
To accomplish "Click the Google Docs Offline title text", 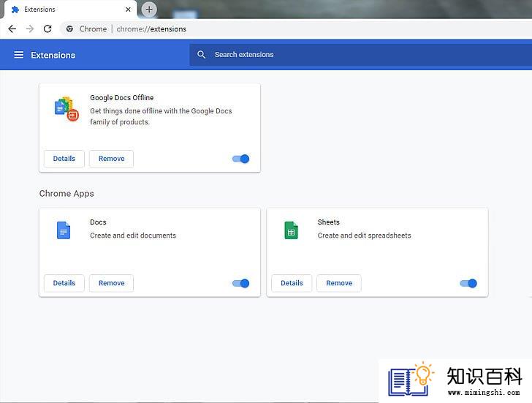I will point(122,98).
